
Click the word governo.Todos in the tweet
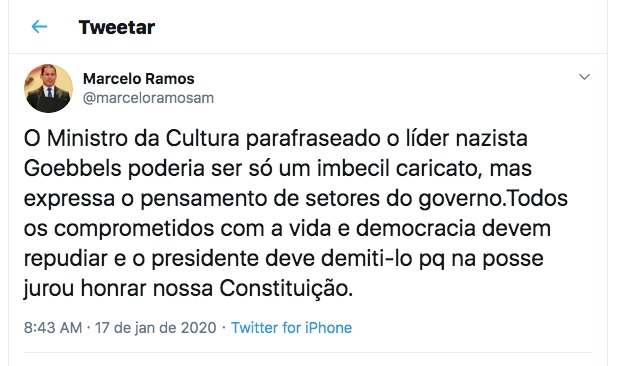pos(493,198)
